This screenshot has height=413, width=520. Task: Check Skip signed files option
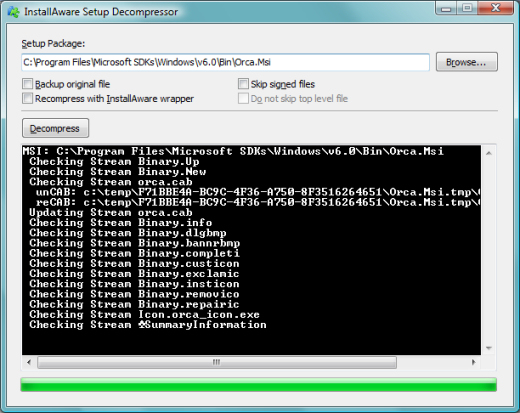(243, 84)
